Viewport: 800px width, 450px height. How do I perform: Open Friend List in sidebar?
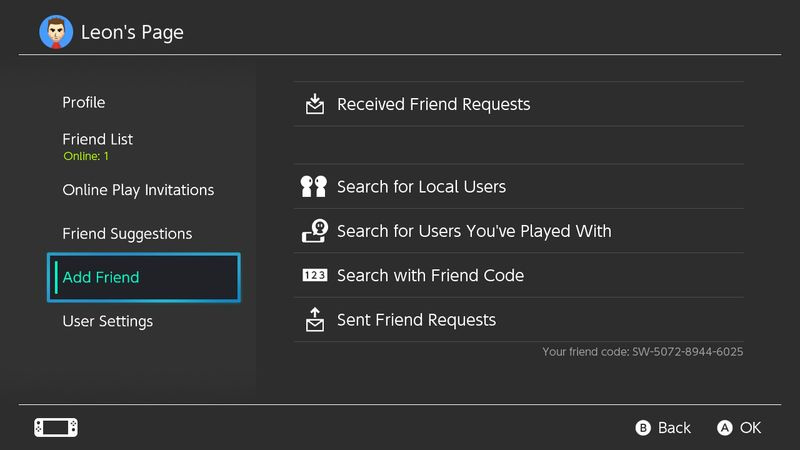(97, 139)
